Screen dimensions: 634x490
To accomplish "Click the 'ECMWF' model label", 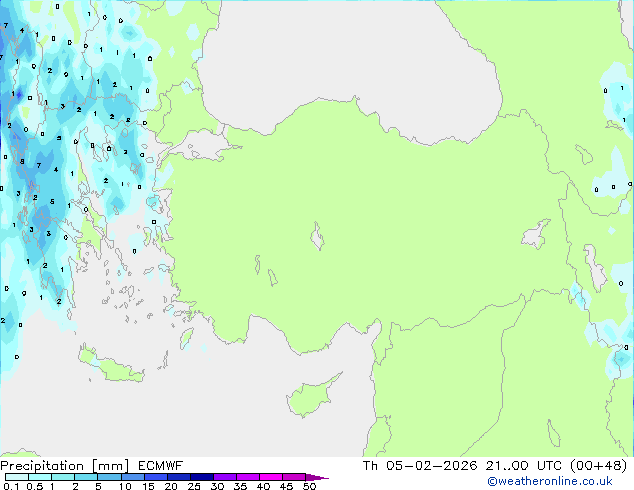I will tap(161, 466).
